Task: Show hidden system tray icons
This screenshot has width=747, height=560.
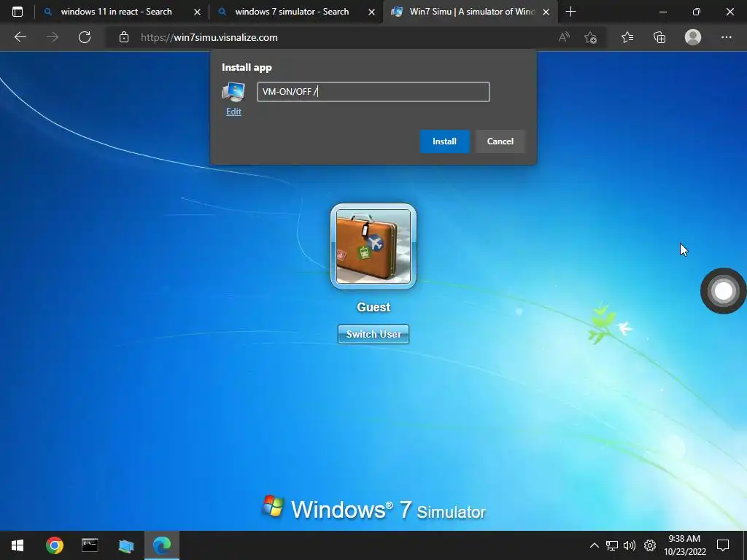Action: (x=594, y=545)
